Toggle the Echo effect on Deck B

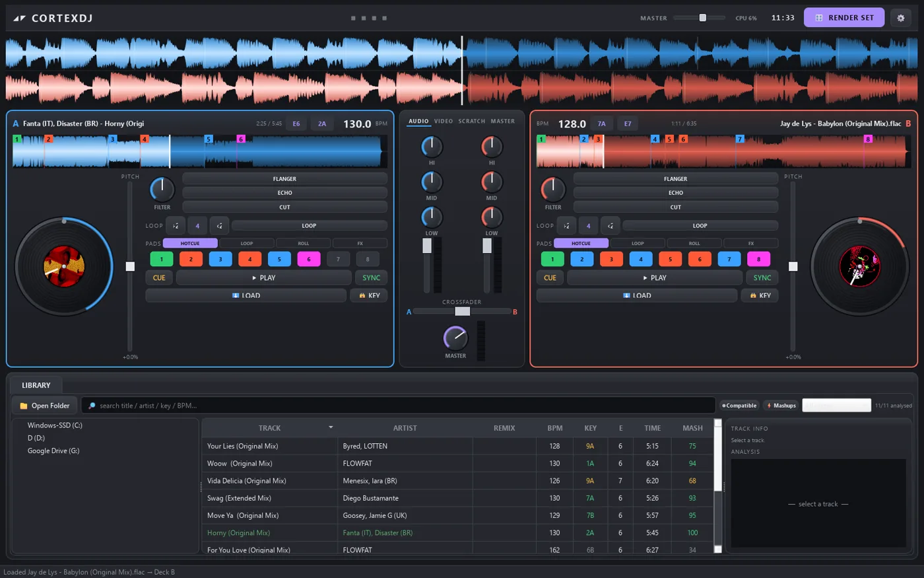click(x=675, y=193)
